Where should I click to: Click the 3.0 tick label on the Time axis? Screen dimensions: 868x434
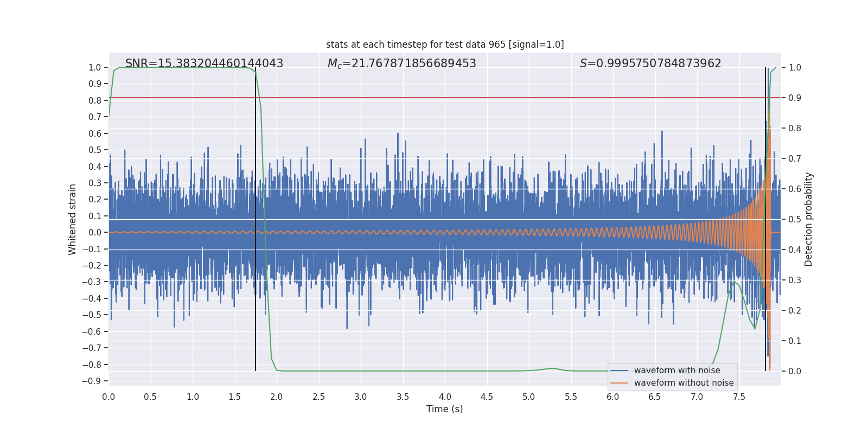(x=361, y=397)
